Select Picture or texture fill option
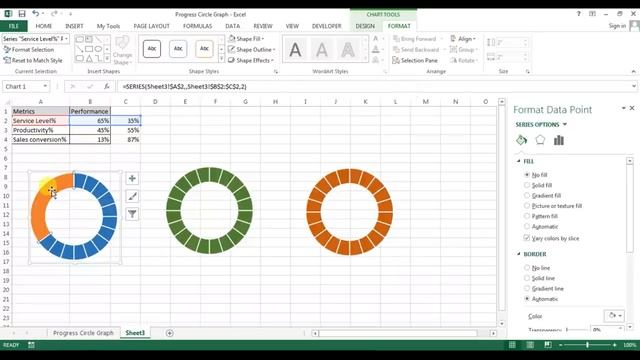 (x=527, y=206)
